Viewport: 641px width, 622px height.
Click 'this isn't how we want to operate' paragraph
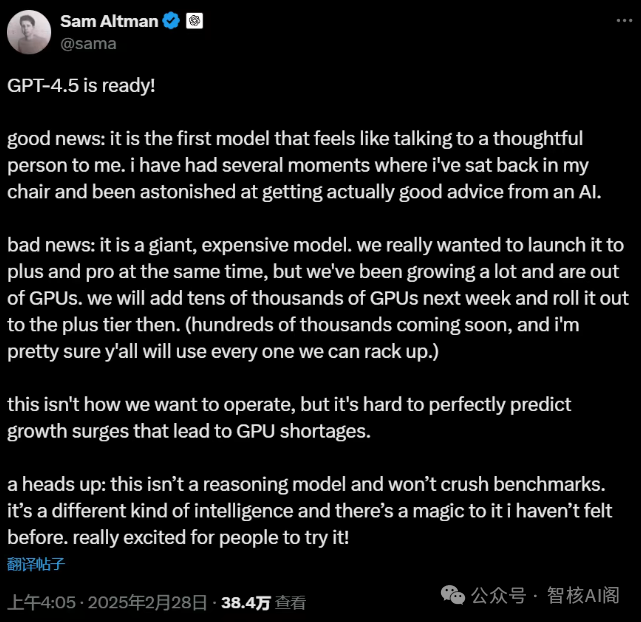pos(288,418)
